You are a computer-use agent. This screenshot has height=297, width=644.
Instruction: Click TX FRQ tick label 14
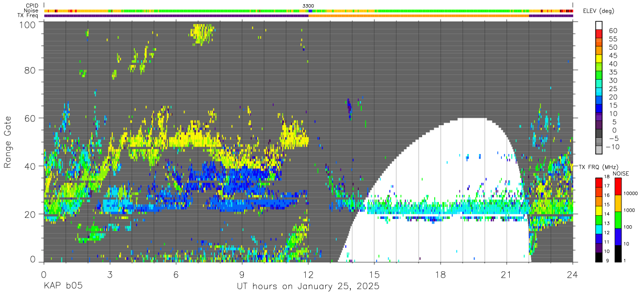pyautogui.click(x=606, y=214)
